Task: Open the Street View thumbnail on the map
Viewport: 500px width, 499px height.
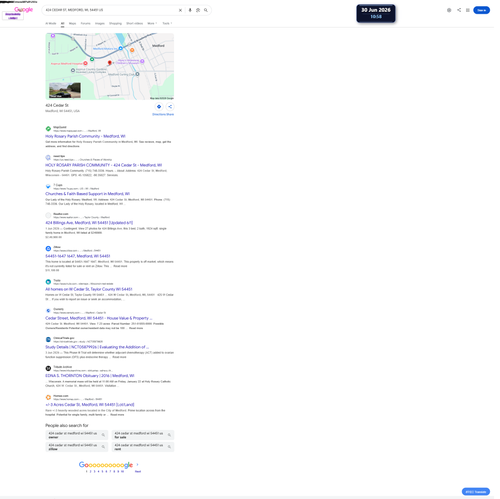Action: click(x=65, y=90)
